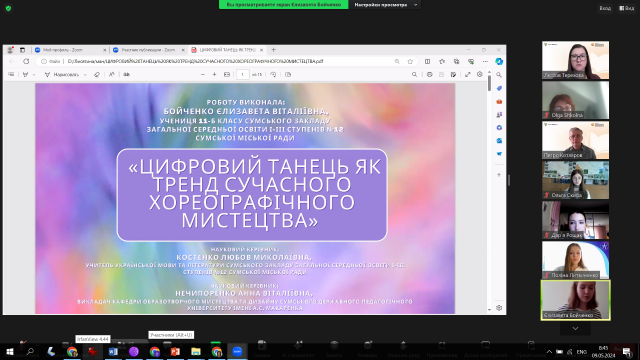Open PowerPoint from the taskbar
640x360 pixels.
(175, 351)
